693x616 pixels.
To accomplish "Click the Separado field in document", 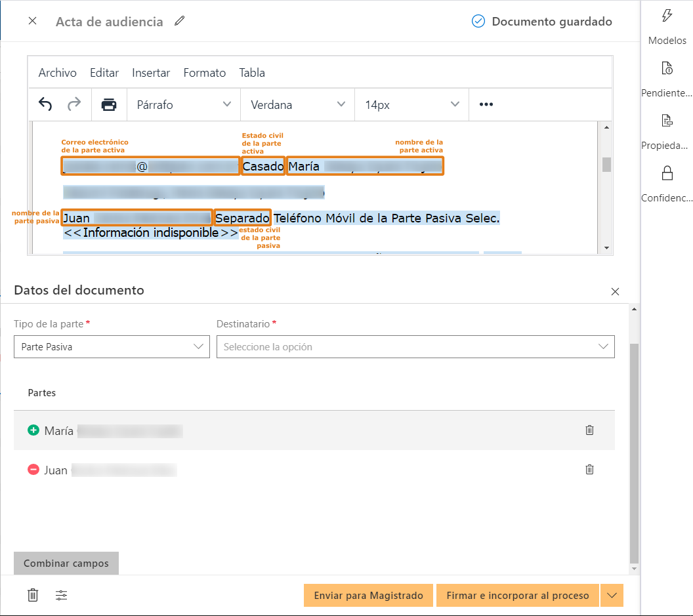I will pos(242,218).
